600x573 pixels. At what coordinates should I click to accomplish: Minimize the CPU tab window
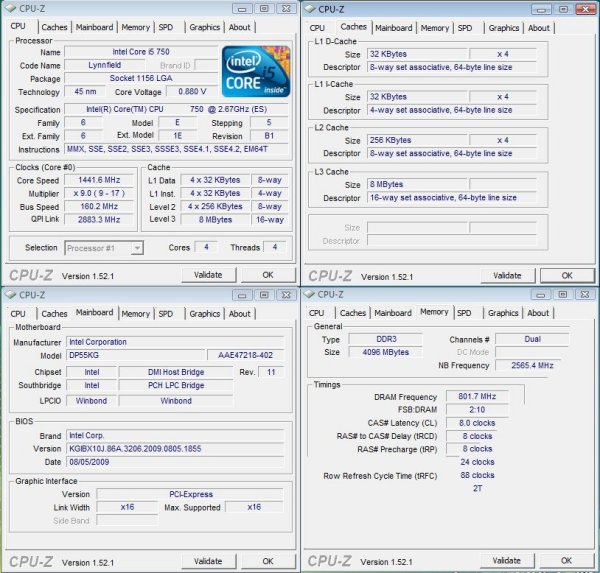coord(242,8)
